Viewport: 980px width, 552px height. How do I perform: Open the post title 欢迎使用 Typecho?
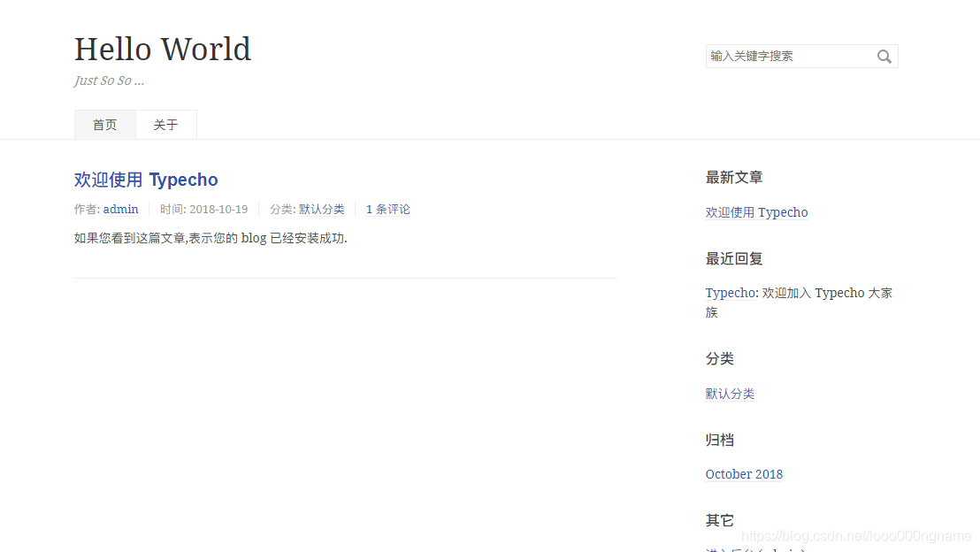click(x=146, y=180)
